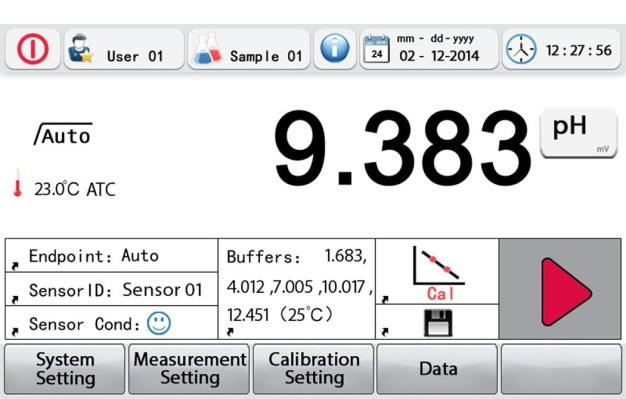Open the Buffers group selection
The image size is (626, 399).
[297, 289]
